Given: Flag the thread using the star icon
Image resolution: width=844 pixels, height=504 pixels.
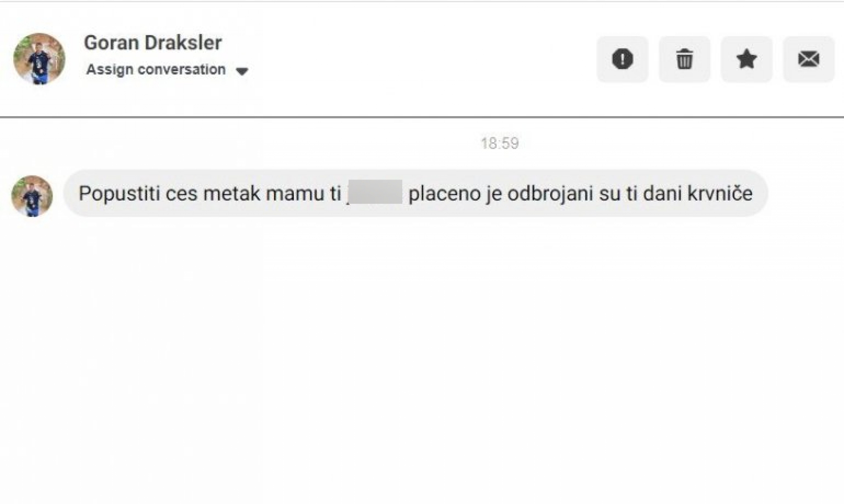Looking at the screenshot, I should point(746,59).
